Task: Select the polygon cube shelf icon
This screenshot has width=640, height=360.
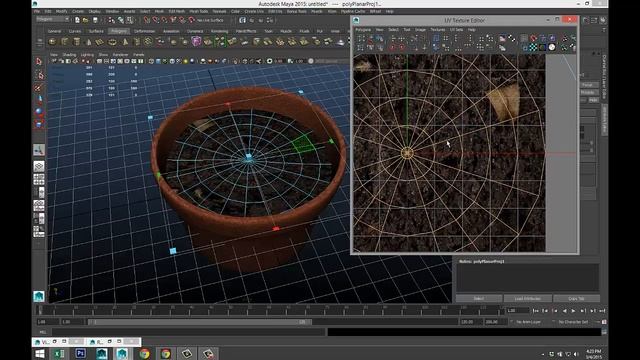Action: [64, 42]
